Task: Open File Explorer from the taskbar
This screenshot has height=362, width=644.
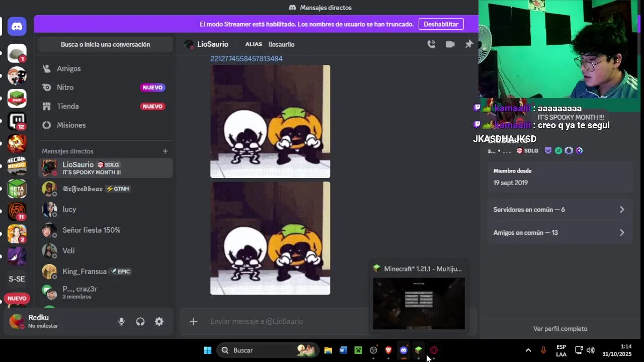Action: [328, 350]
